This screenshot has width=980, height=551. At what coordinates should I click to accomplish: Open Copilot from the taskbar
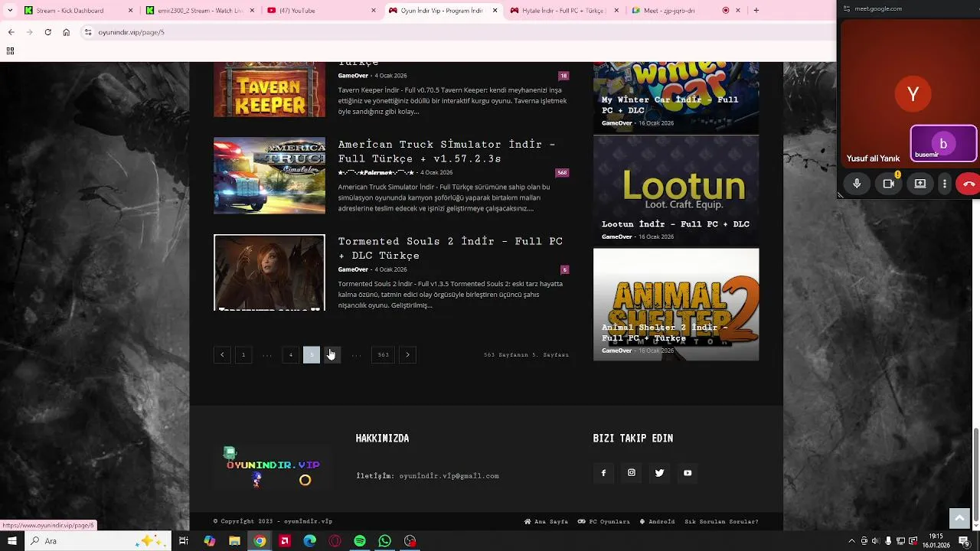[x=209, y=541]
